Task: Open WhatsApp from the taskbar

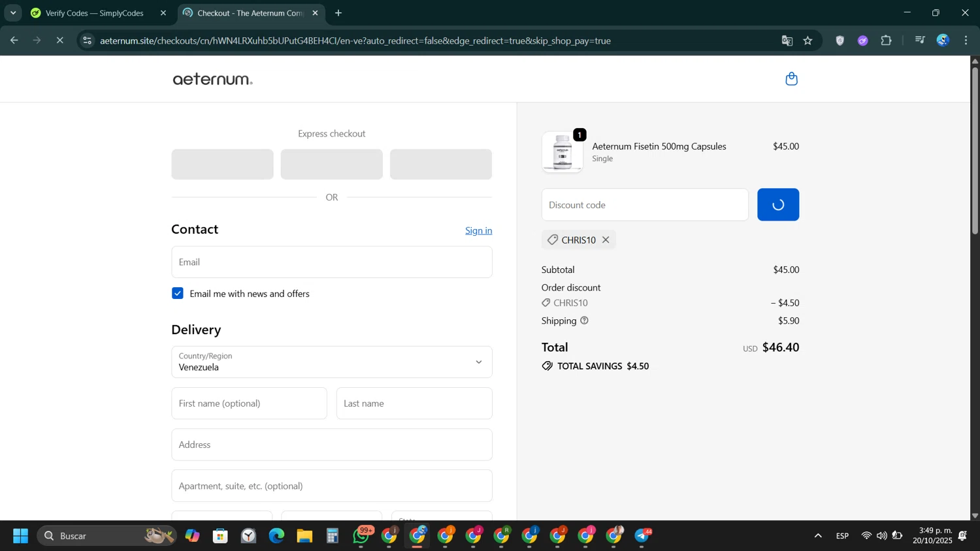Action: pyautogui.click(x=361, y=536)
